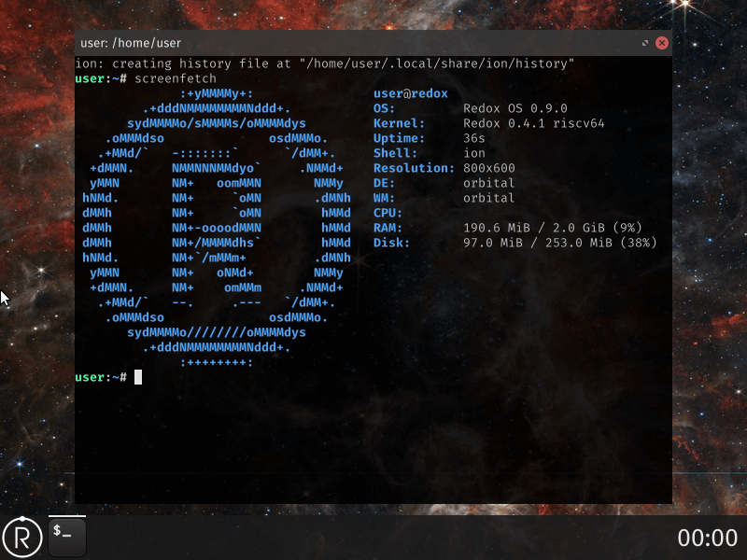Screen dimensions: 747x560
Task: Click the 'DE:' label in screenfetch output
Action: click(x=385, y=183)
